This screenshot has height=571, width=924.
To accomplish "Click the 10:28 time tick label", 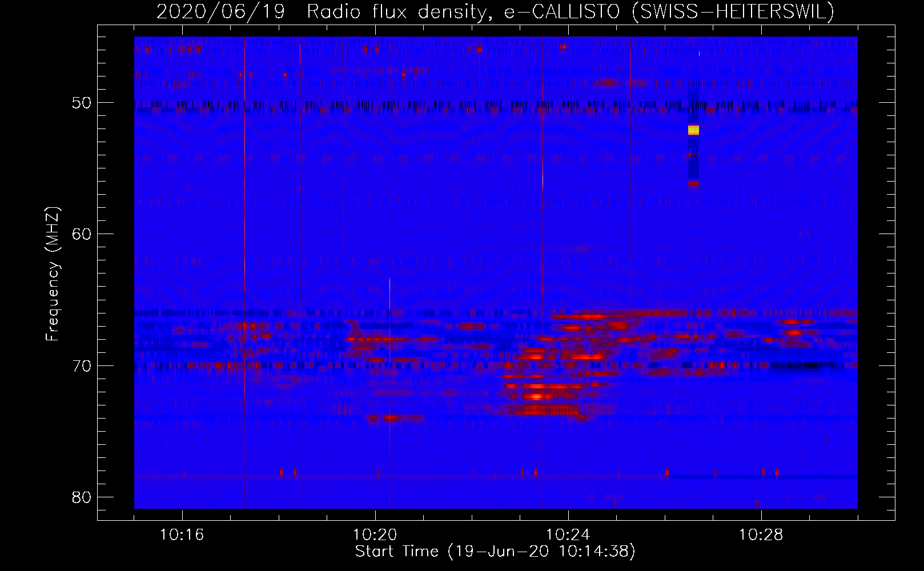I will click(761, 535).
